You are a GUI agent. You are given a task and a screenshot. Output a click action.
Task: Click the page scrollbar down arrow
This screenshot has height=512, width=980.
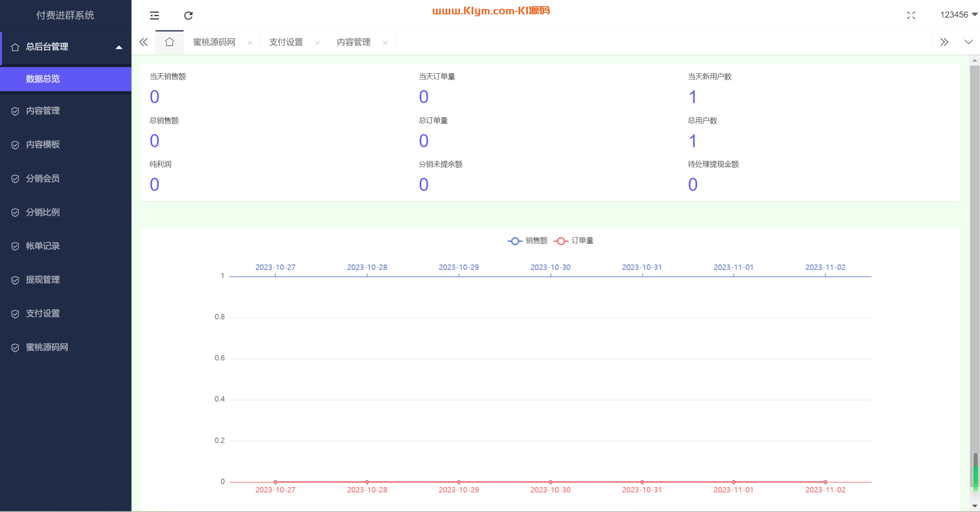coord(975,506)
